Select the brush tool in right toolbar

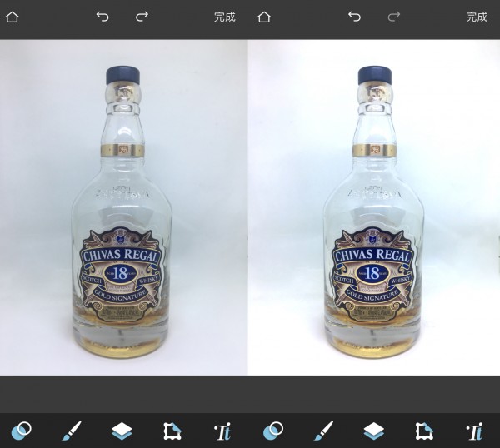[323, 431]
